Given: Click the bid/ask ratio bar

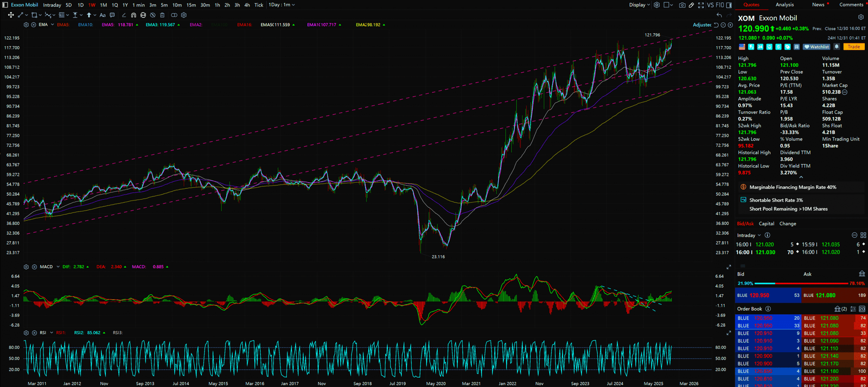Looking at the screenshot, I should pos(801,283).
